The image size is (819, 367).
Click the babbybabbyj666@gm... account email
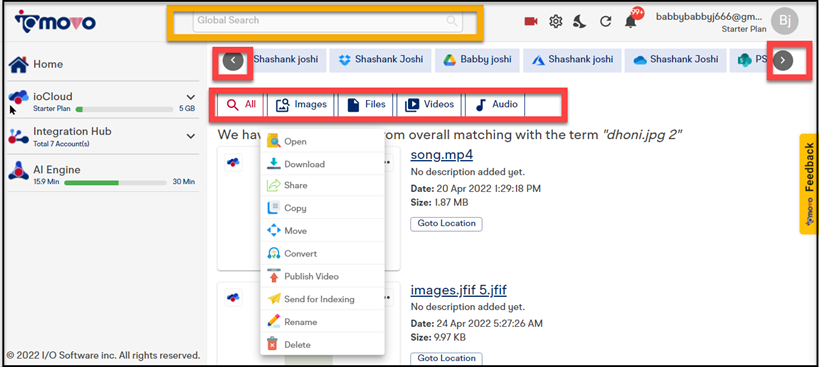[x=710, y=17]
